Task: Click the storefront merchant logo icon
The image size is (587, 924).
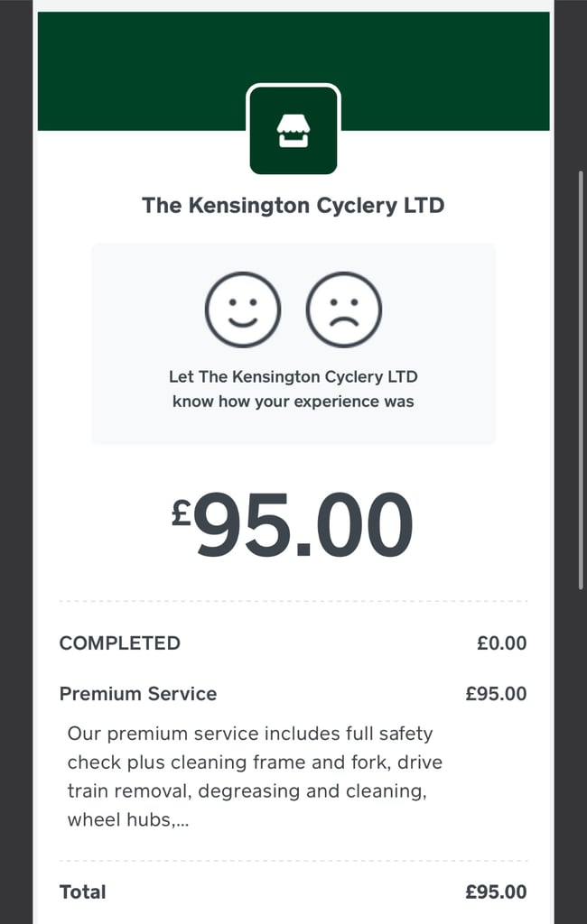Action: [x=293, y=130]
